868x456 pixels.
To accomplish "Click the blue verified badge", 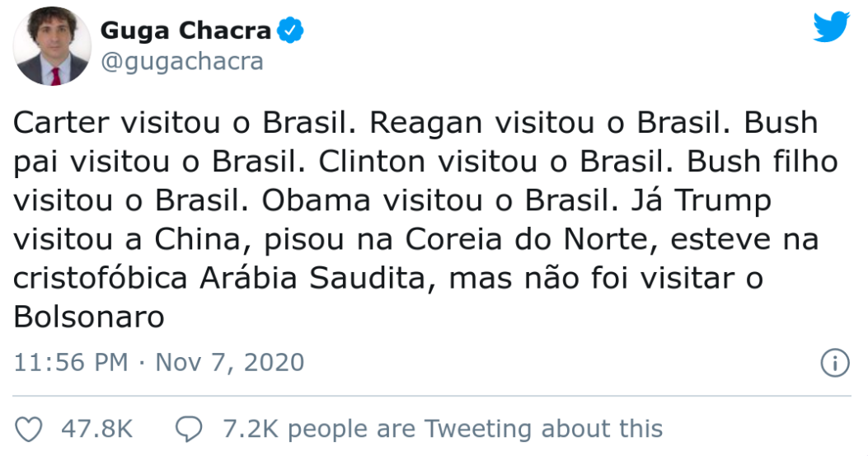I will [290, 30].
